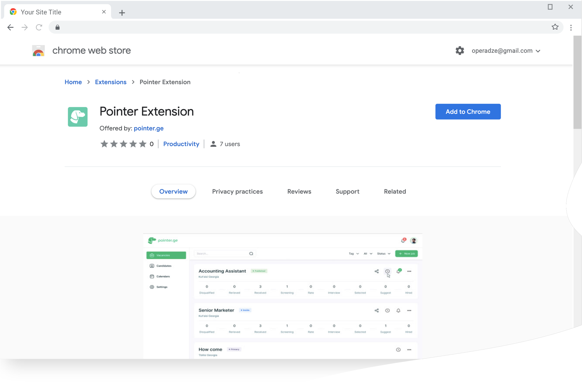Open the Senior Marketer more options menu
Image resolution: width=582 pixels, height=392 pixels.
click(x=409, y=311)
